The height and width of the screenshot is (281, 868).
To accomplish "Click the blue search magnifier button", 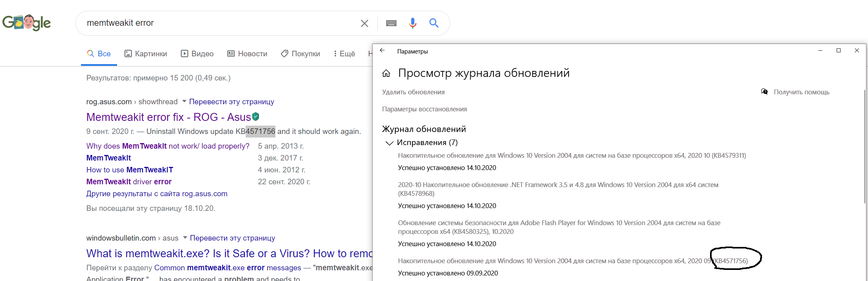I will 434,23.
